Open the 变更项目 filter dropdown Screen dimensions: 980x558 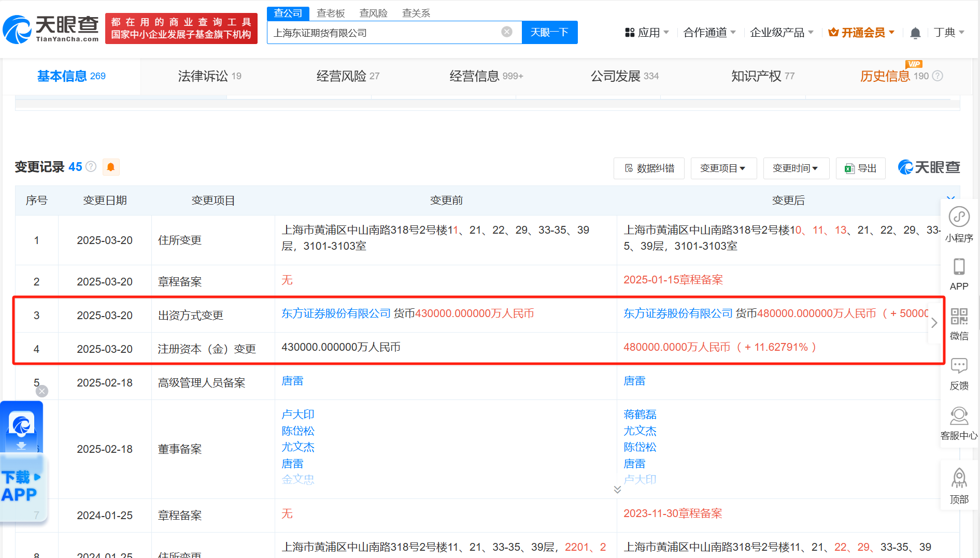tap(723, 168)
